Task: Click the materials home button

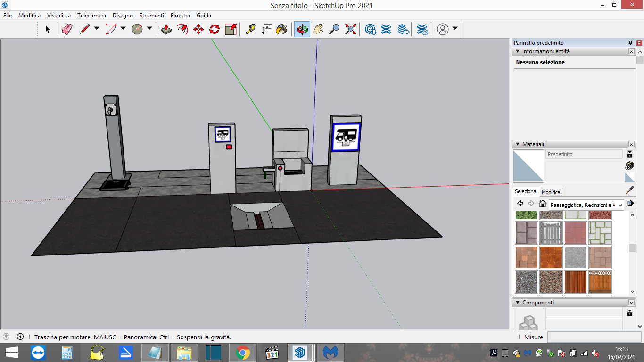Action: pos(543,204)
